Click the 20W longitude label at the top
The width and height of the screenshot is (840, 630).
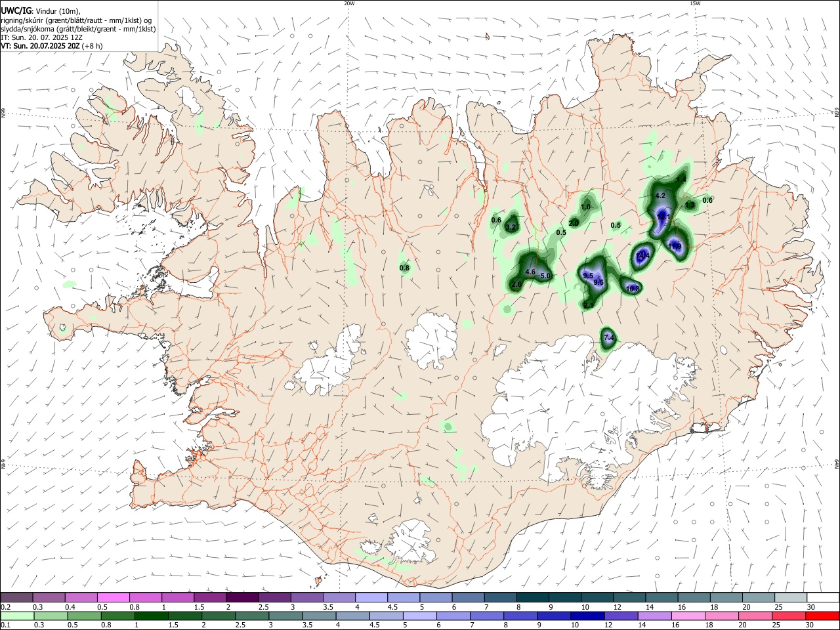[349, 3]
